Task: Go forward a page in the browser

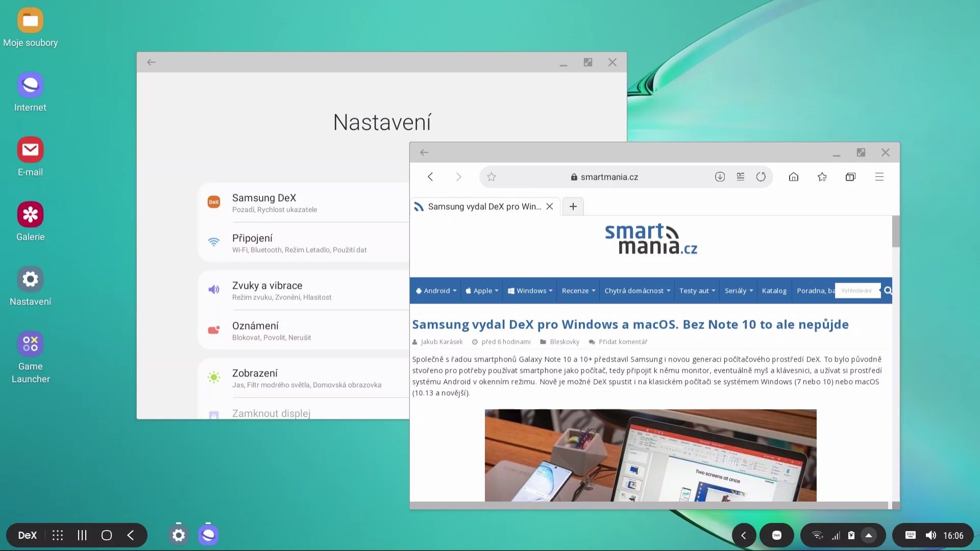Action: coord(458,177)
